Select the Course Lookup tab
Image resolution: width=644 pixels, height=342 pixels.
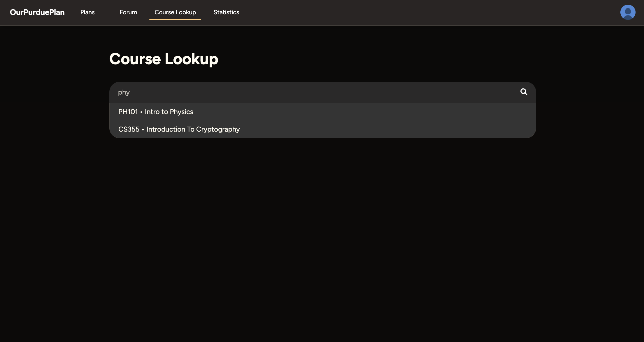[175, 12]
